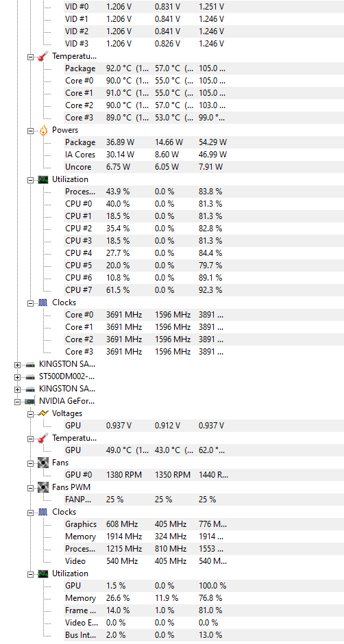Screen dimensions: 344x644
Task: Click the NVIDIA GeForce graphics card icon
Action: (30, 401)
